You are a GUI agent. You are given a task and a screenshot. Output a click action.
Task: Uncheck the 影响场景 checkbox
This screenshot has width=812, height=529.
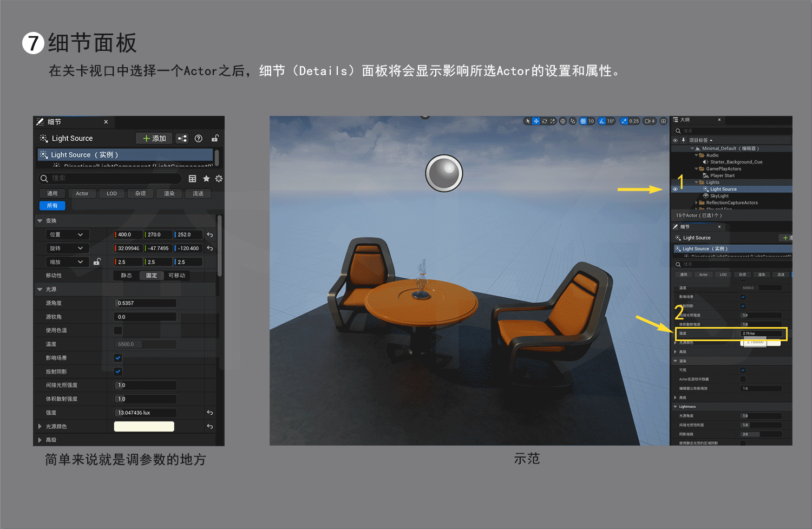[x=118, y=358]
